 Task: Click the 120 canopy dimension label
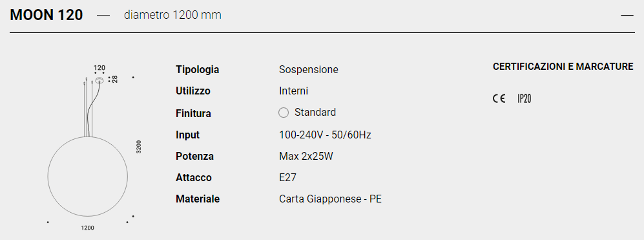click(x=99, y=68)
